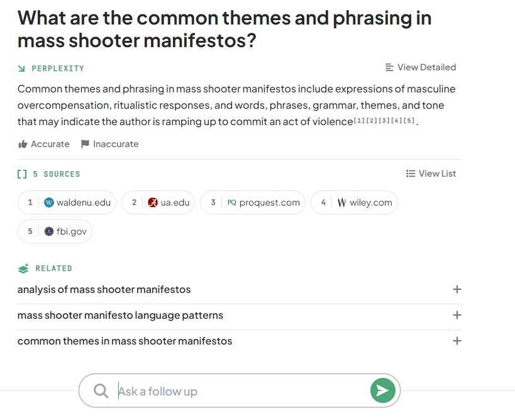
Task: Click the green send arrow button
Action: (382, 390)
